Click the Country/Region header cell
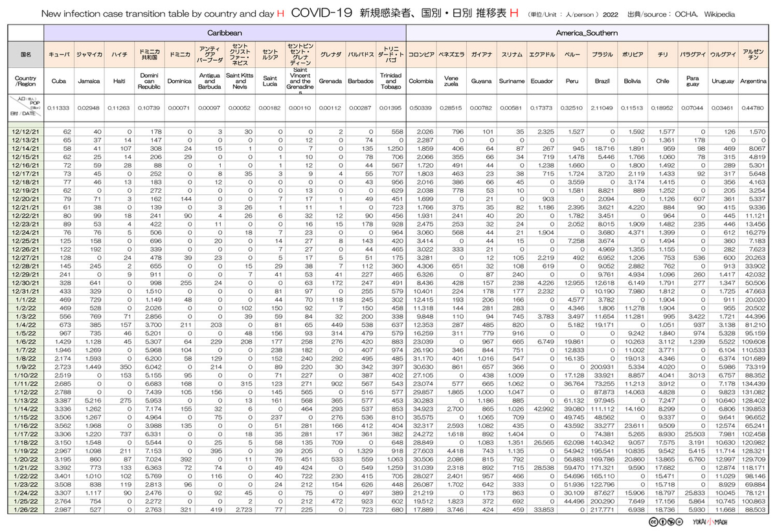The width and height of the screenshot is (777, 532). 27,82
